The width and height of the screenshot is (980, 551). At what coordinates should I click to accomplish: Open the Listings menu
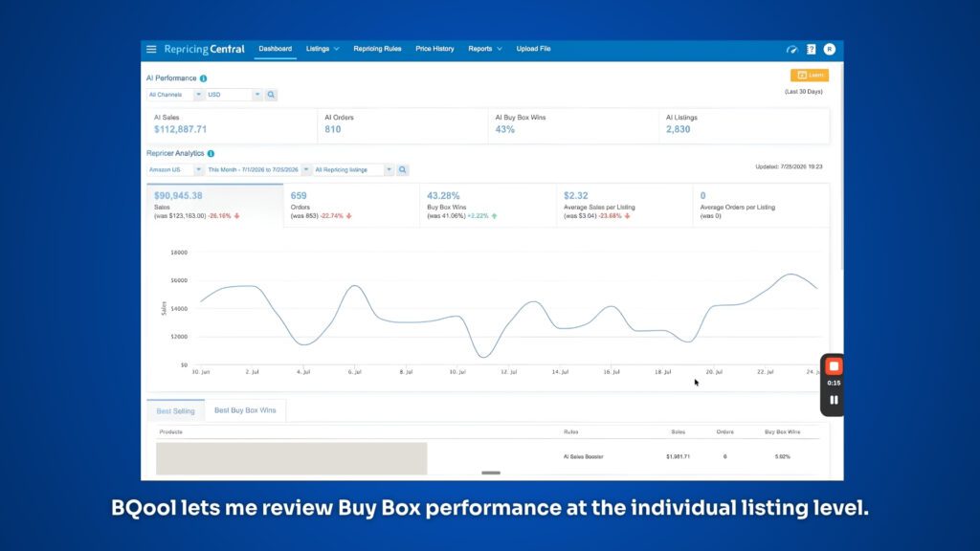322,49
